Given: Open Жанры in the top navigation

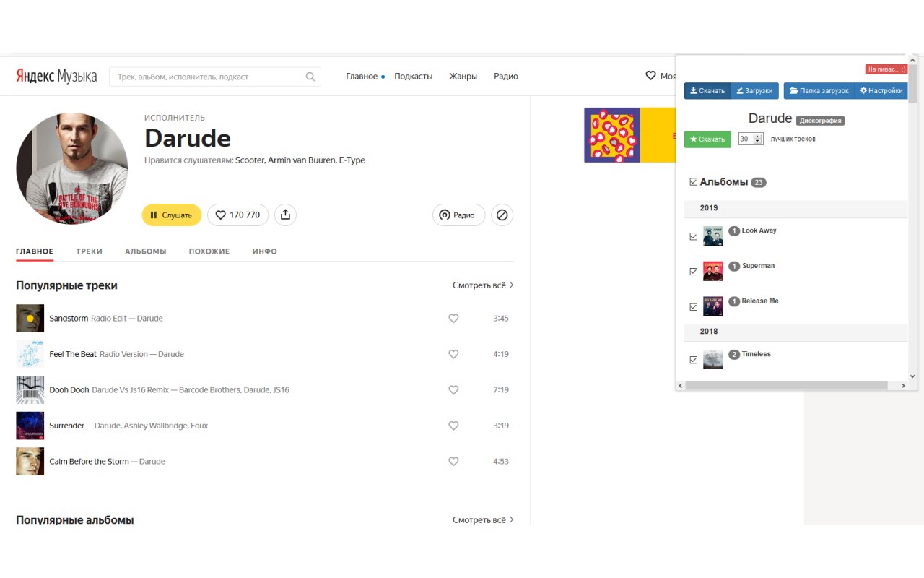Looking at the screenshot, I should point(463,76).
